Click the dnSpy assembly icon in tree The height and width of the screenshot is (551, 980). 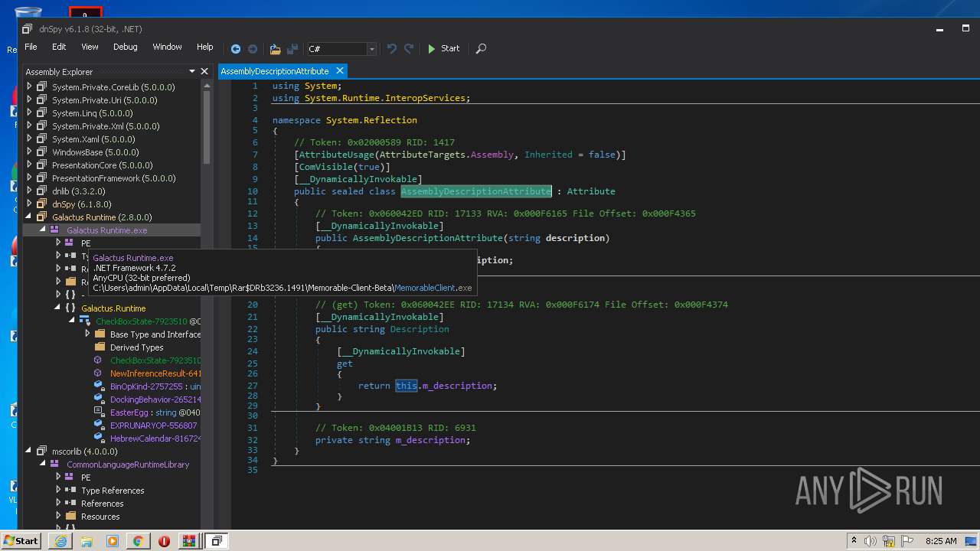pyautogui.click(x=42, y=204)
